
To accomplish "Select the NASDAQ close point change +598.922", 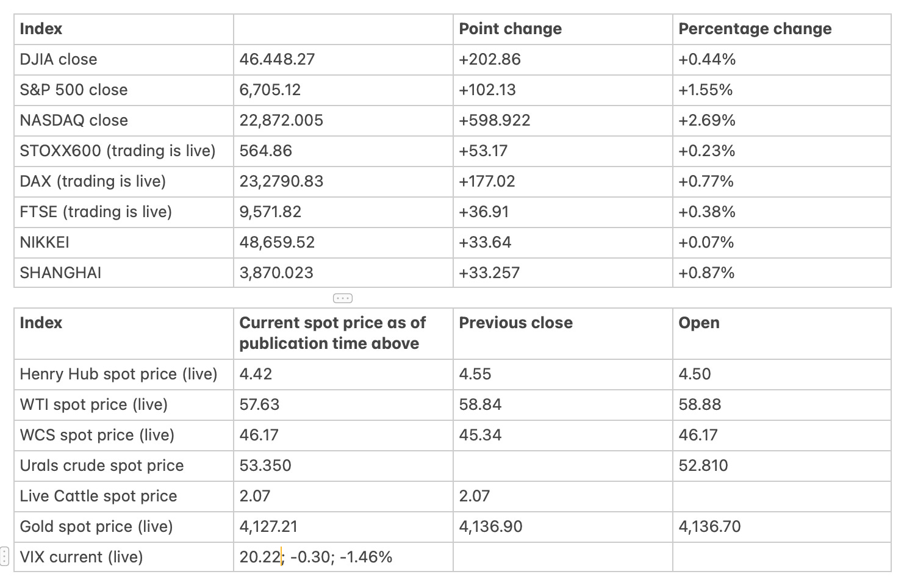I will (x=563, y=121).
